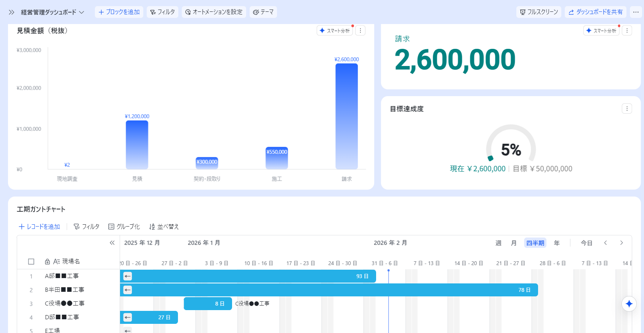Switch Gantt view to 年
The width and height of the screenshot is (644, 333).
(557, 243)
